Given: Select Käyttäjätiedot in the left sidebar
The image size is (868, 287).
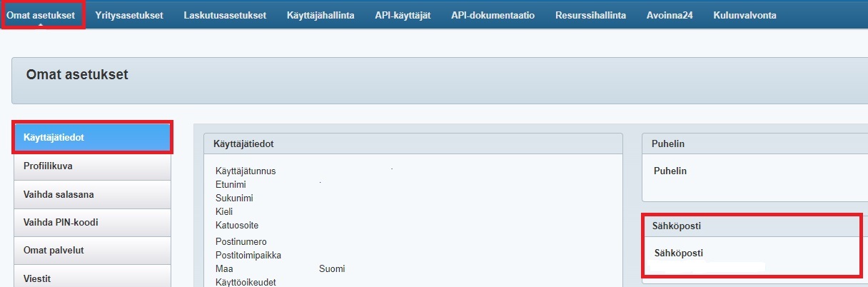Looking at the screenshot, I should pyautogui.click(x=92, y=137).
